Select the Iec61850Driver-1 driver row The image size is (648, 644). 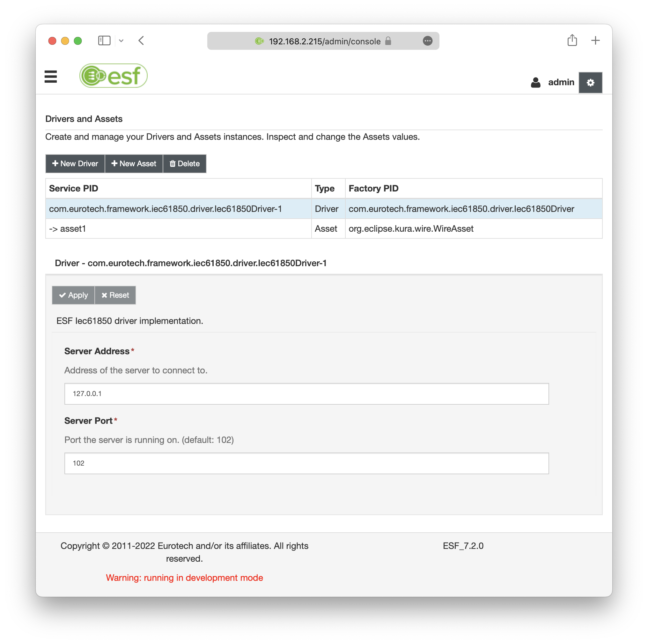(x=166, y=209)
